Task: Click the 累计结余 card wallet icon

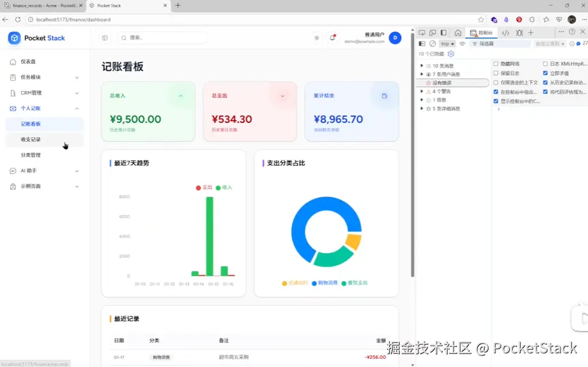Action: pyautogui.click(x=384, y=96)
